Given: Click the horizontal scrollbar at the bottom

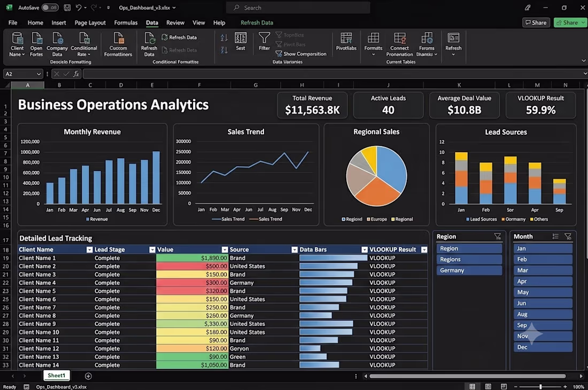Looking at the screenshot, I should (x=468, y=376).
